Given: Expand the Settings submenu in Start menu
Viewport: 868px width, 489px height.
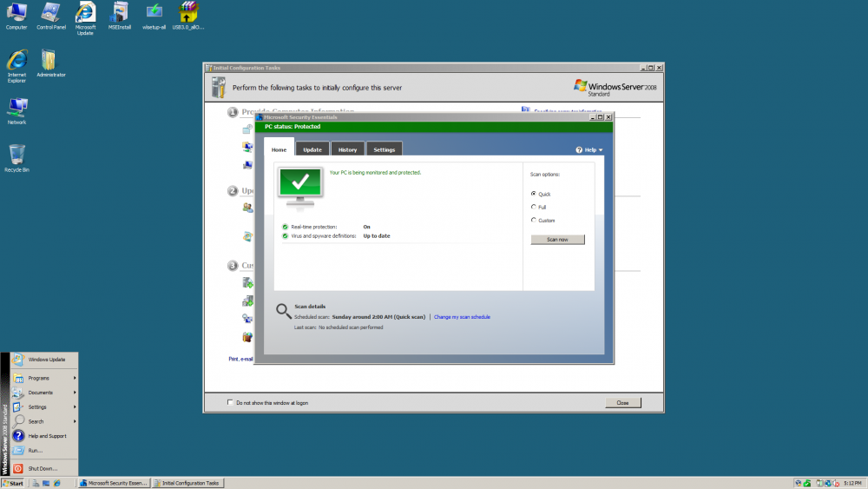Looking at the screenshot, I should tap(43, 406).
